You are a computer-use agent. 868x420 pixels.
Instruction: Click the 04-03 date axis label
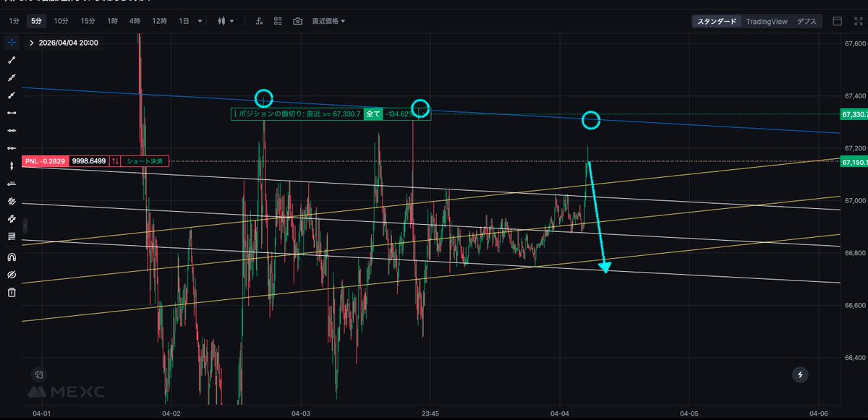300,414
